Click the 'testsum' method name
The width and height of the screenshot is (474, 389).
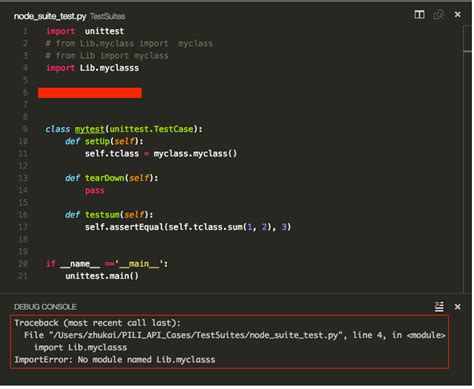click(102, 215)
